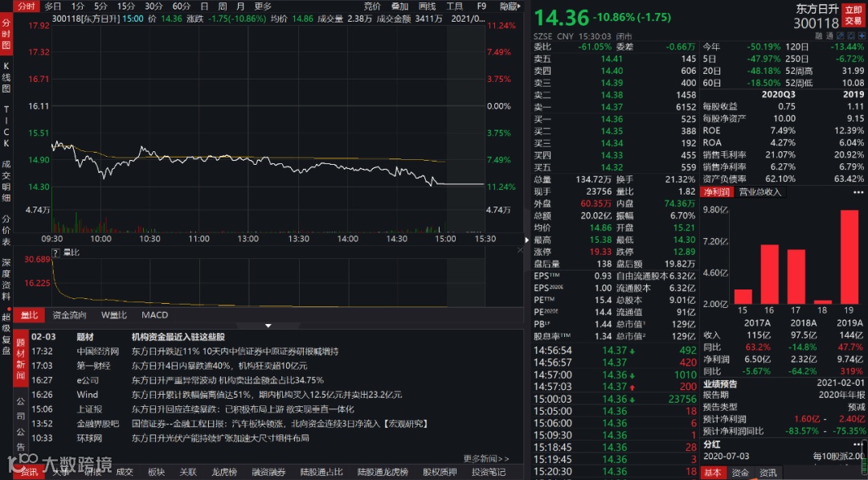Viewport: 868px width, 480px height.
Task: Open news 东方日升4日内暴跌逾40%
Action: [219, 366]
